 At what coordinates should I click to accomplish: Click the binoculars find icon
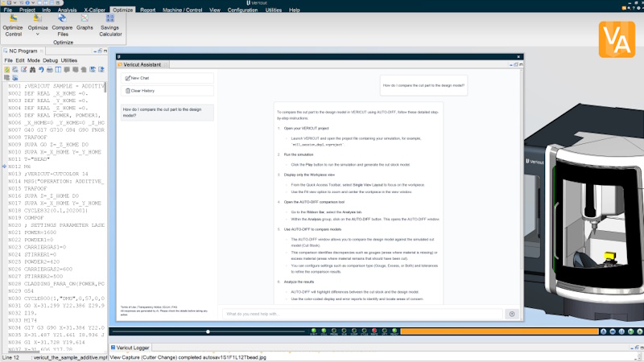[32, 70]
